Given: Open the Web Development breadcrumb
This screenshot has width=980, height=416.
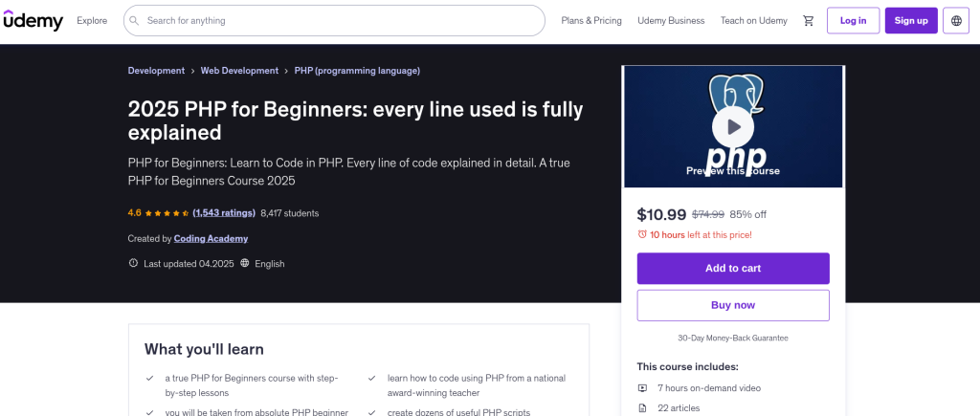Looking at the screenshot, I should point(239,71).
